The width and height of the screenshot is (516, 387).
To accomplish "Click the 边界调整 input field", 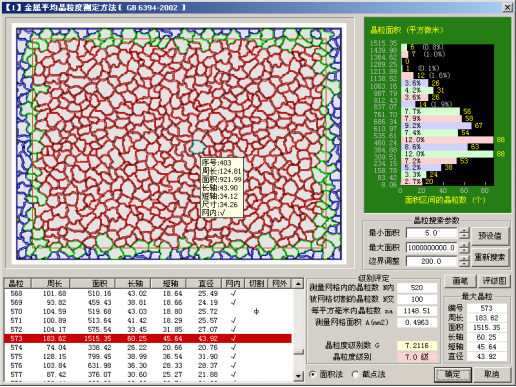I will coord(432,261).
